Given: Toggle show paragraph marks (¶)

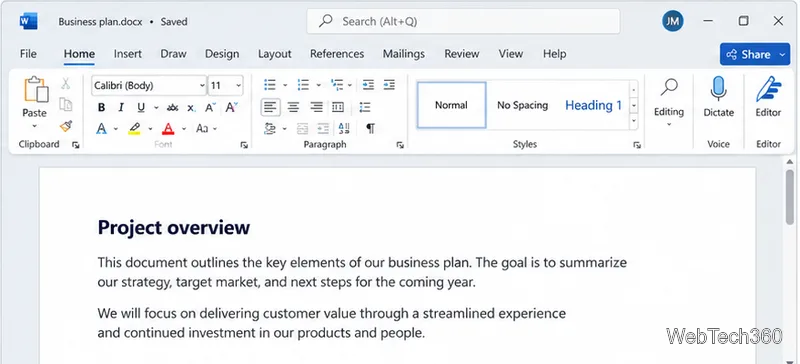Looking at the screenshot, I should point(370,128).
